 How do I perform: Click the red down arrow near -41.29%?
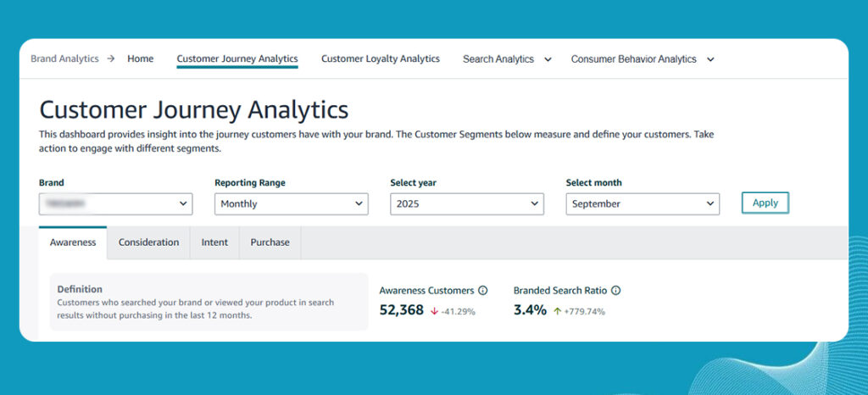(434, 311)
